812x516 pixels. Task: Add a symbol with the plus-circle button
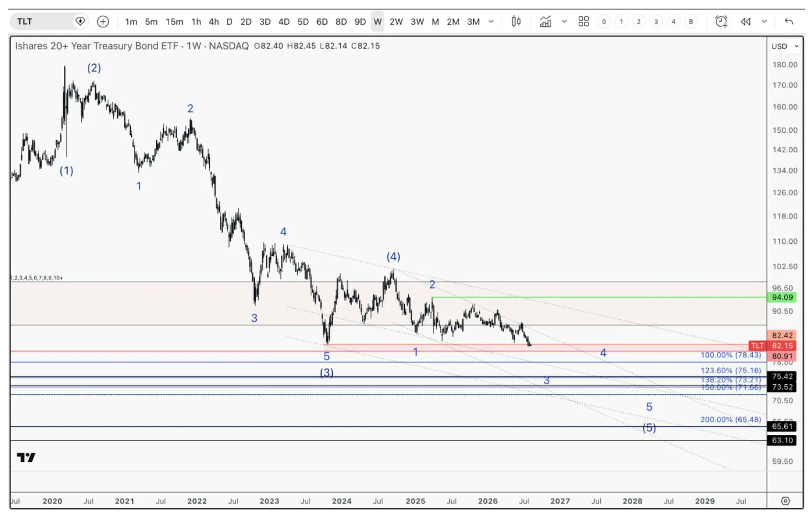103,21
